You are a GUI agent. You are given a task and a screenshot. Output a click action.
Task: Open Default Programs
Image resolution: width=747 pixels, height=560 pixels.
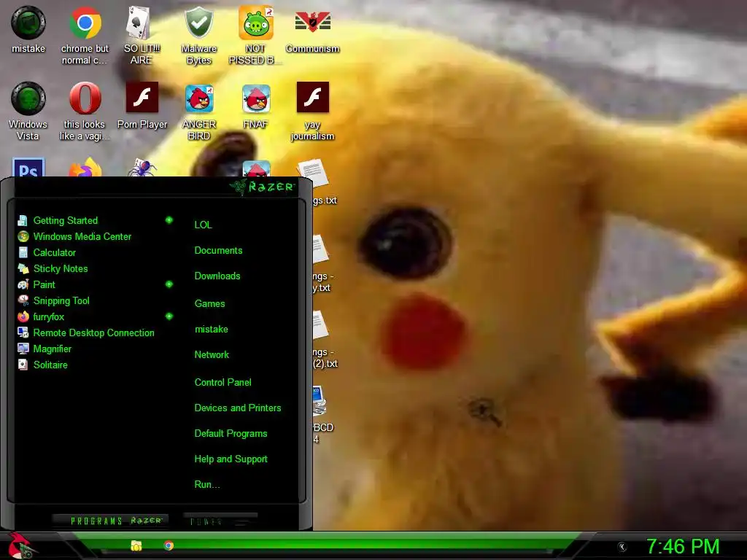[x=231, y=434]
